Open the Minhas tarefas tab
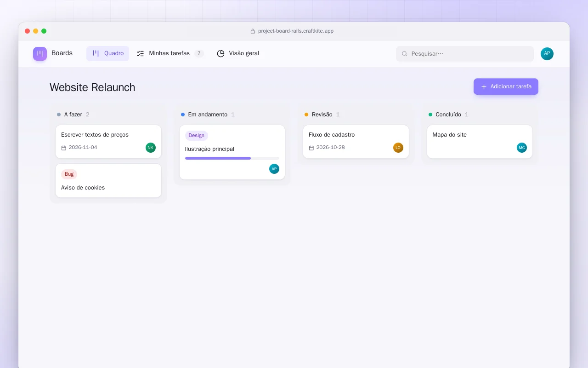The image size is (588, 368). tap(170, 53)
